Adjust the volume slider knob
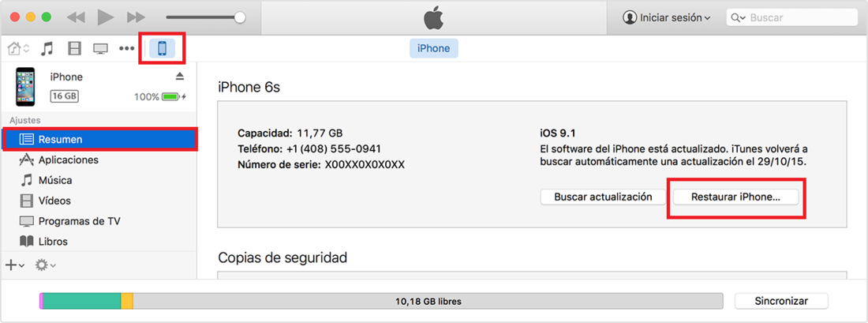 240,17
